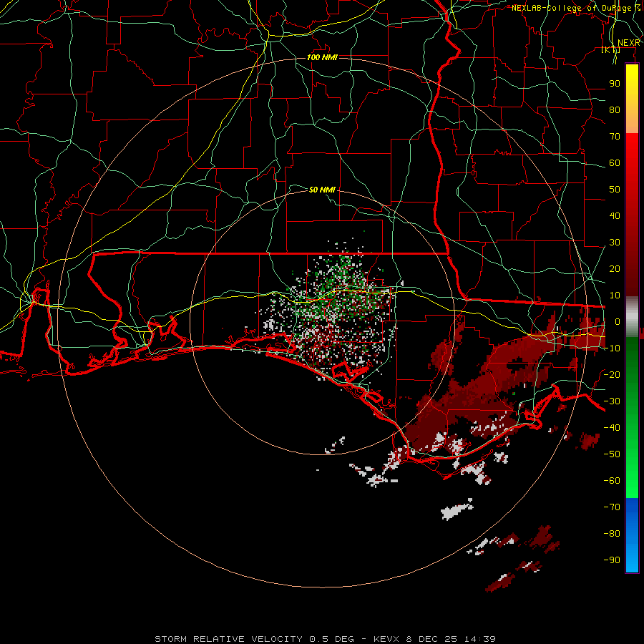
Task: Click the 50 value on velocity scale
Action: (615, 190)
